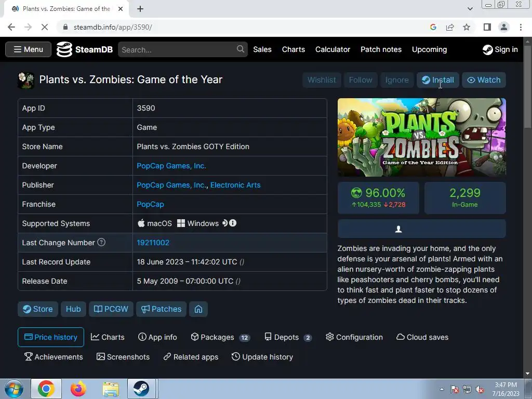This screenshot has height=399, width=532.
Task: Open the Calculator page
Action: [x=333, y=49]
